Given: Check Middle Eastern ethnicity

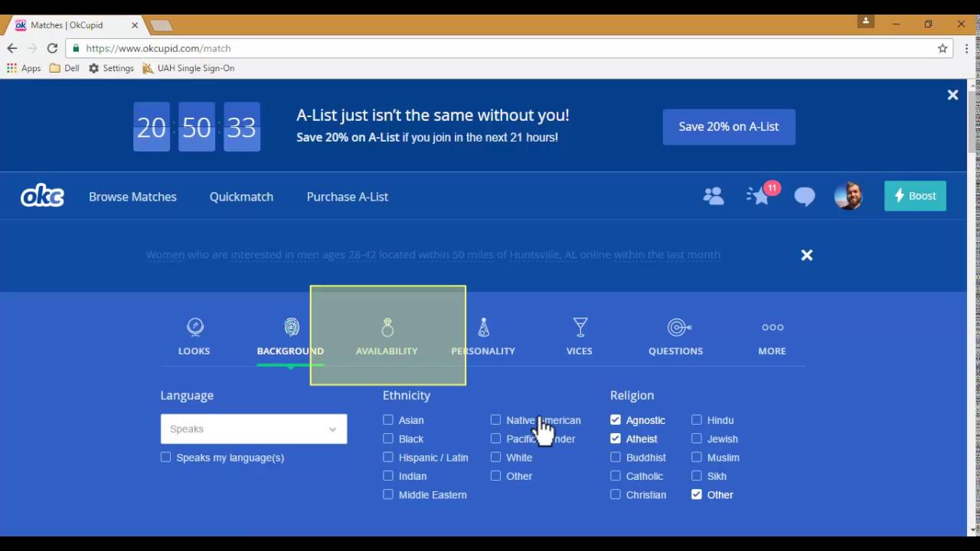Looking at the screenshot, I should pyautogui.click(x=388, y=494).
